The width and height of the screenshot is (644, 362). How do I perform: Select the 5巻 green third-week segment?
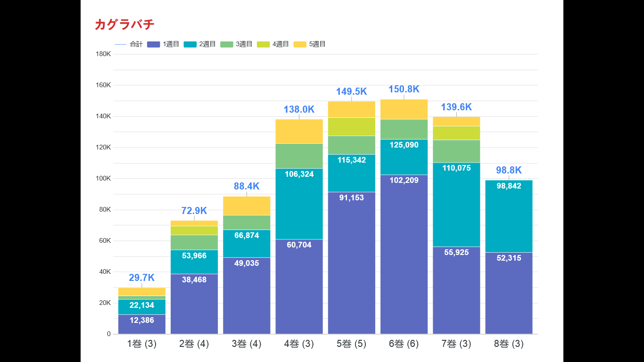click(x=352, y=145)
